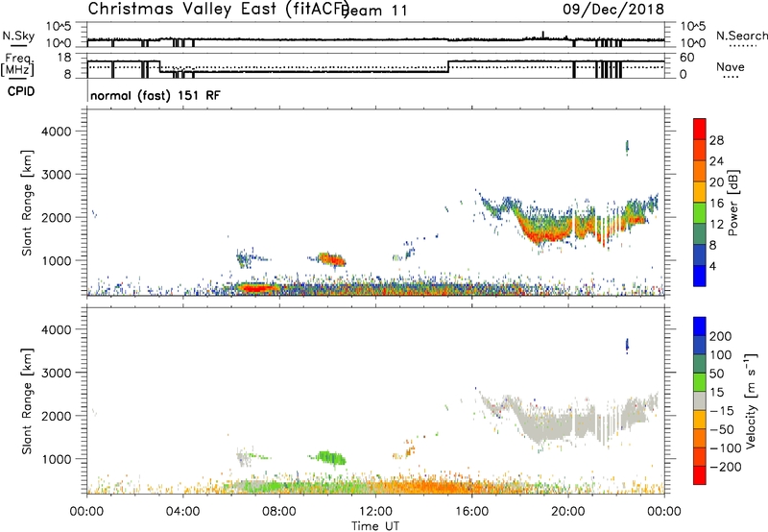Click the gray segment of the velocity colorbar
This screenshot has width=768, height=532.
click(700, 400)
